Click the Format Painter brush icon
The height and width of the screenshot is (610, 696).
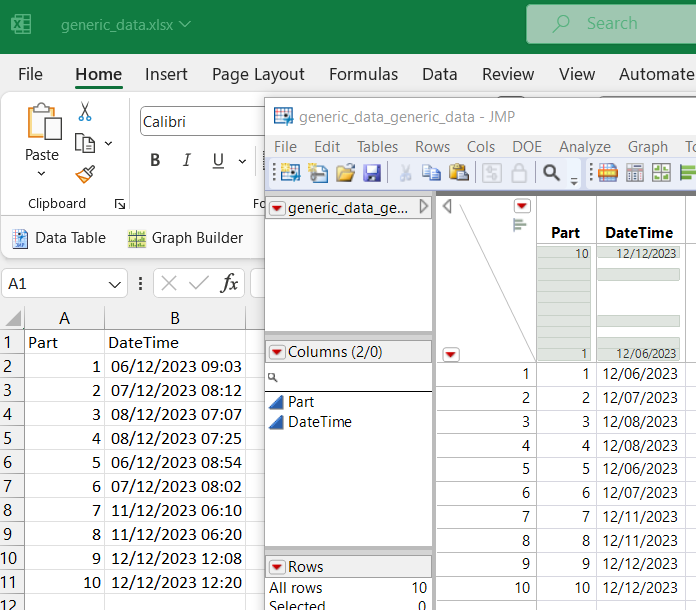[x=85, y=175]
